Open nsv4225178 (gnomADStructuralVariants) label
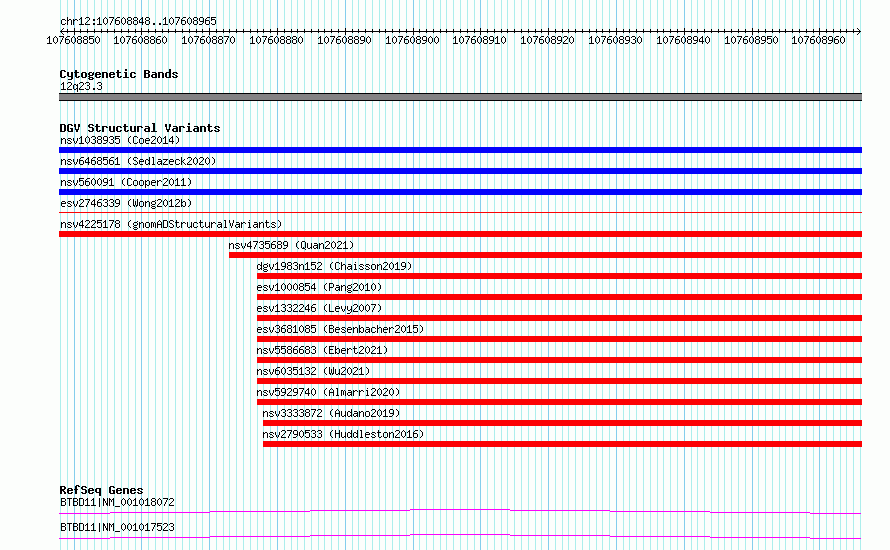The height and width of the screenshot is (550, 890). (x=171, y=224)
